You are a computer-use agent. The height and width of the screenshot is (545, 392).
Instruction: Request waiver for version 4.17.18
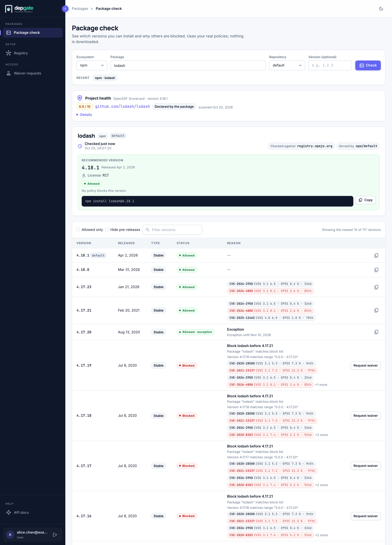point(365,416)
